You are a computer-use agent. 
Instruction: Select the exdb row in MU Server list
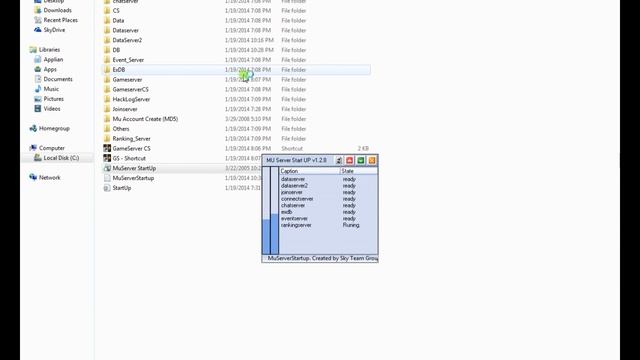[328, 212]
